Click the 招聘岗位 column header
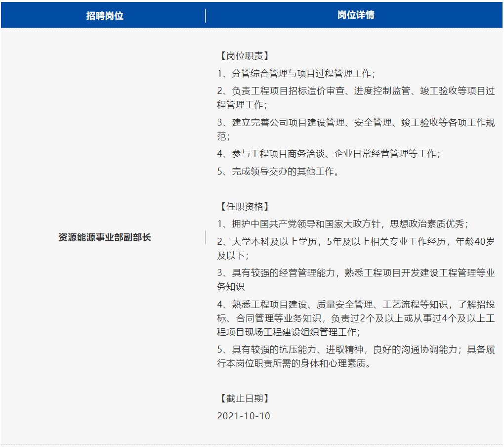 [104, 15]
